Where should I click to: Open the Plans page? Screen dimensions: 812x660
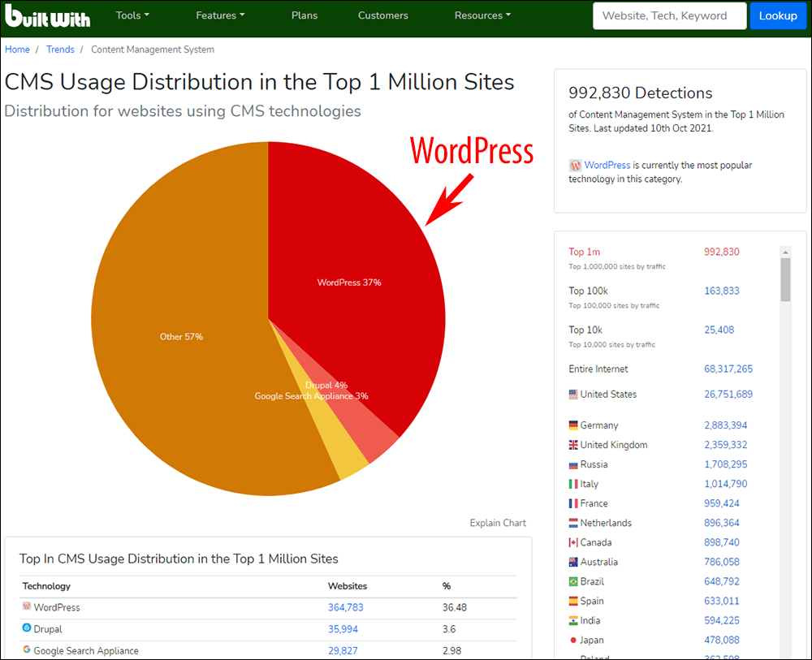click(304, 15)
